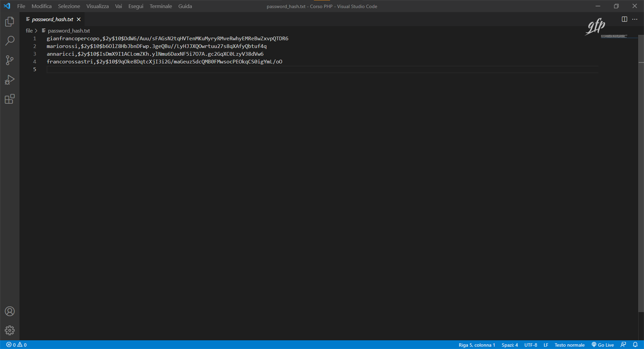644x349 pixels.
Task: Restore down the VS Code window
Action: pyautogui.click(x=616, y=6)
